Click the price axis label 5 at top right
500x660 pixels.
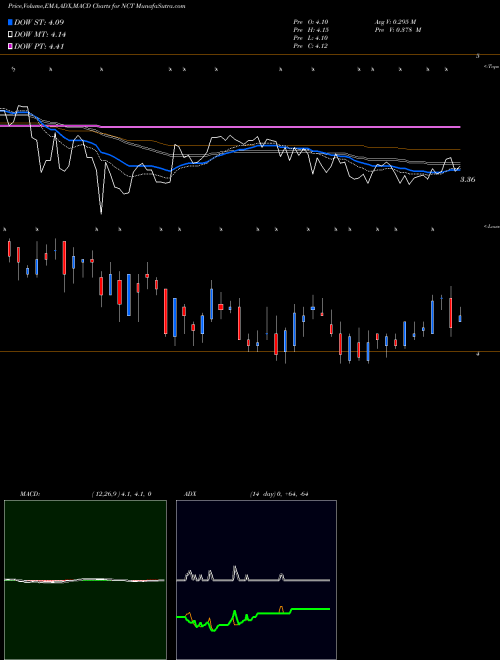(x=478, y=56)
